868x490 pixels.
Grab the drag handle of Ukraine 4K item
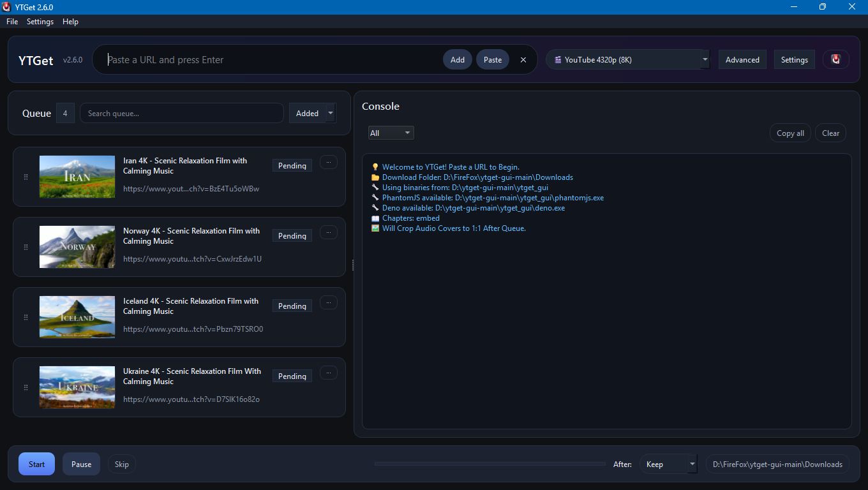(26, 387)
